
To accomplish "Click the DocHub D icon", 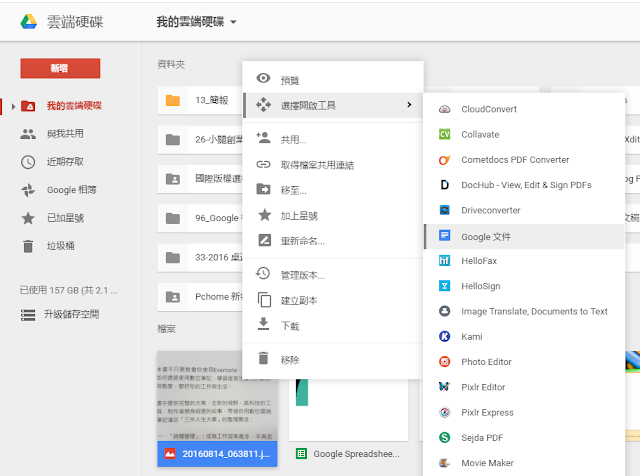I will click(444, 185).
